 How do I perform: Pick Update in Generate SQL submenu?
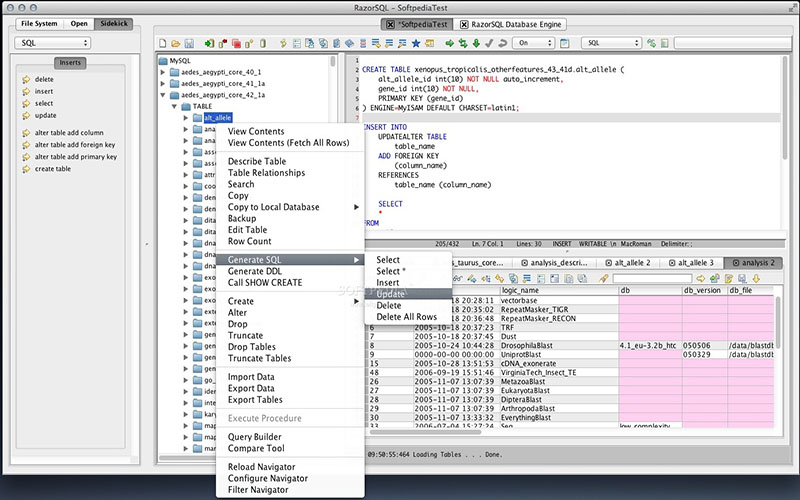tap(408, 294)
